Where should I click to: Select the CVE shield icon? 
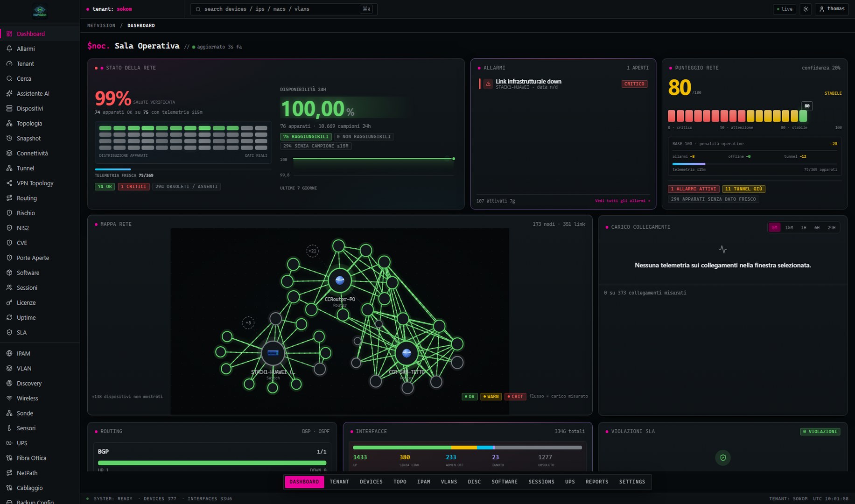[x=9, y=243]
